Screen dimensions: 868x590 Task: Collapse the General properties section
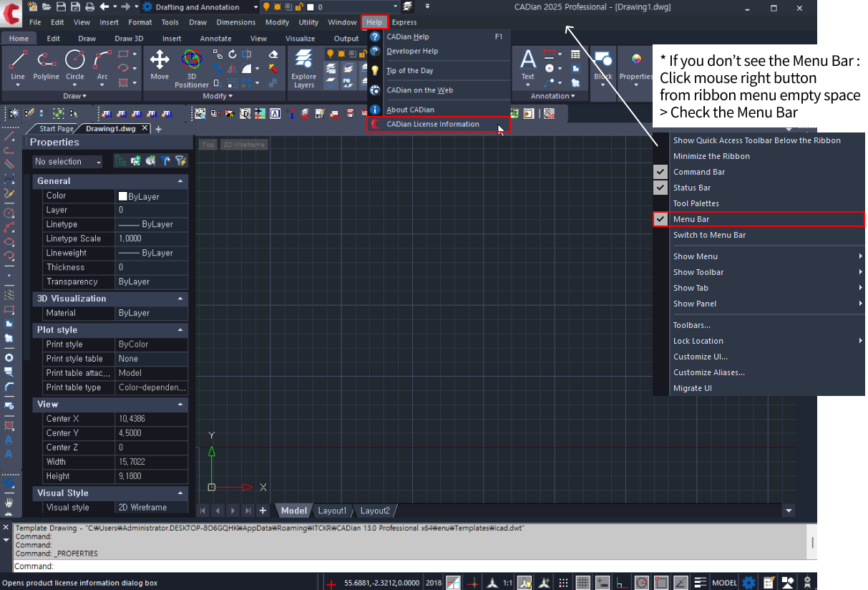click(180, 181)
